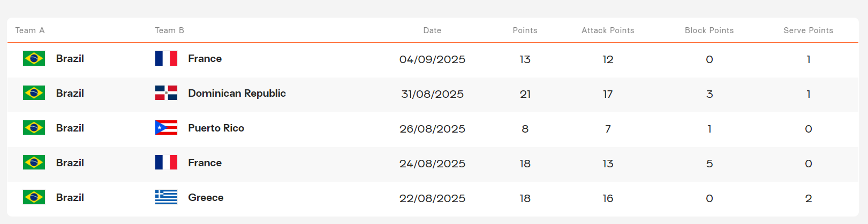868x224 pixels.
Task: Click the Serve Points column header
Action: 808,30
